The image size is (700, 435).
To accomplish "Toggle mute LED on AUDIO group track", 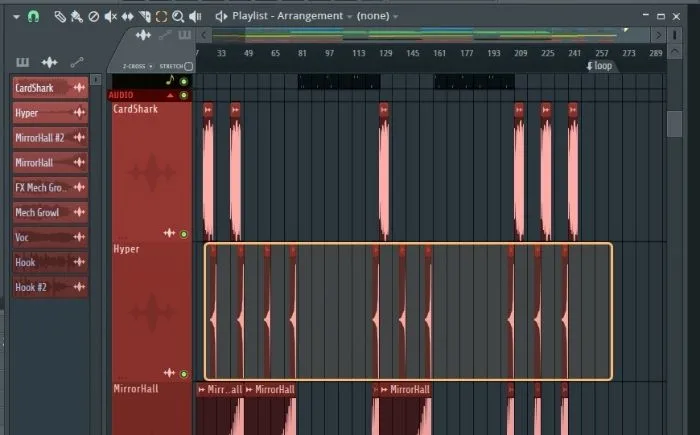I will [x=183, y=95].
